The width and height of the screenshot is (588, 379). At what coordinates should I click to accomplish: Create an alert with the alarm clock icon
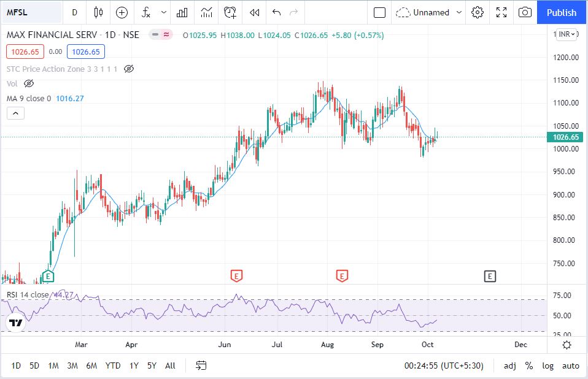click(x=230, y=12)
